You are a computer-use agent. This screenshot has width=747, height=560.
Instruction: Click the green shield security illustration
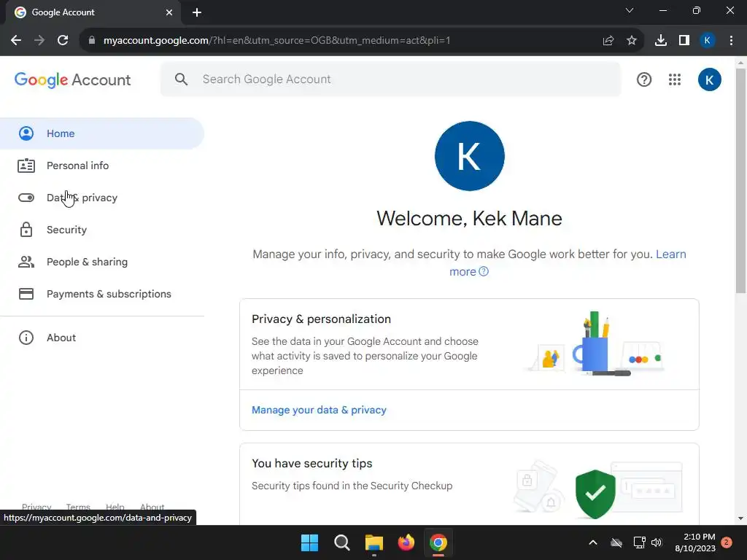[595, 494]
